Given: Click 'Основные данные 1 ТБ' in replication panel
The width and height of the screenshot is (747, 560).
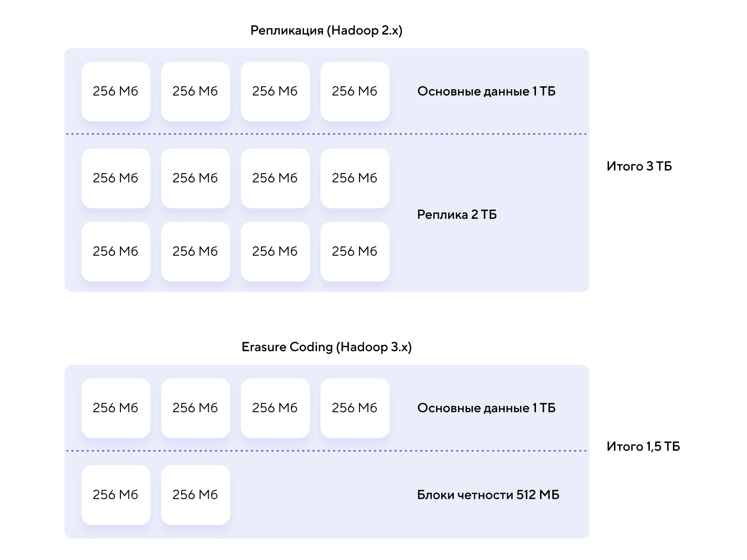Looking at the screenshot, I should [486, 91].
